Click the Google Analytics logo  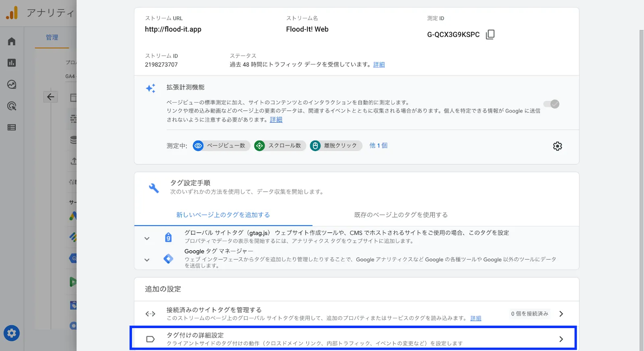(12, 12)
